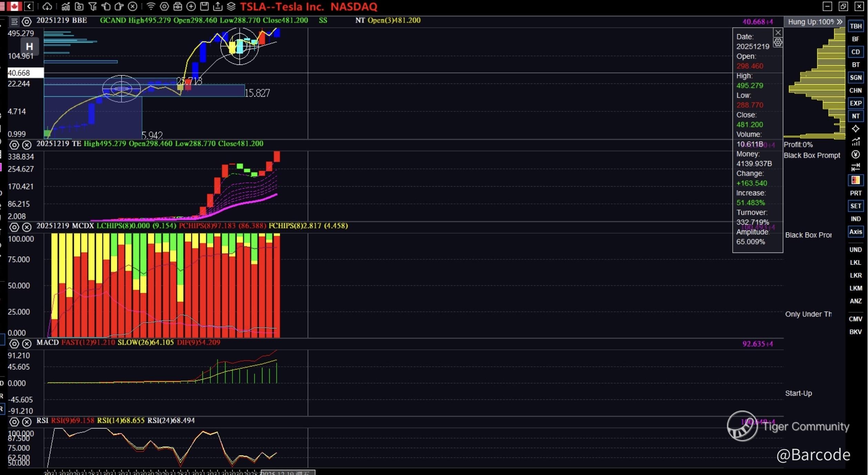Viewport: 868px width, 475px height.
Task: Click the back arrow next to Canada flag
Action: point(29,6)
